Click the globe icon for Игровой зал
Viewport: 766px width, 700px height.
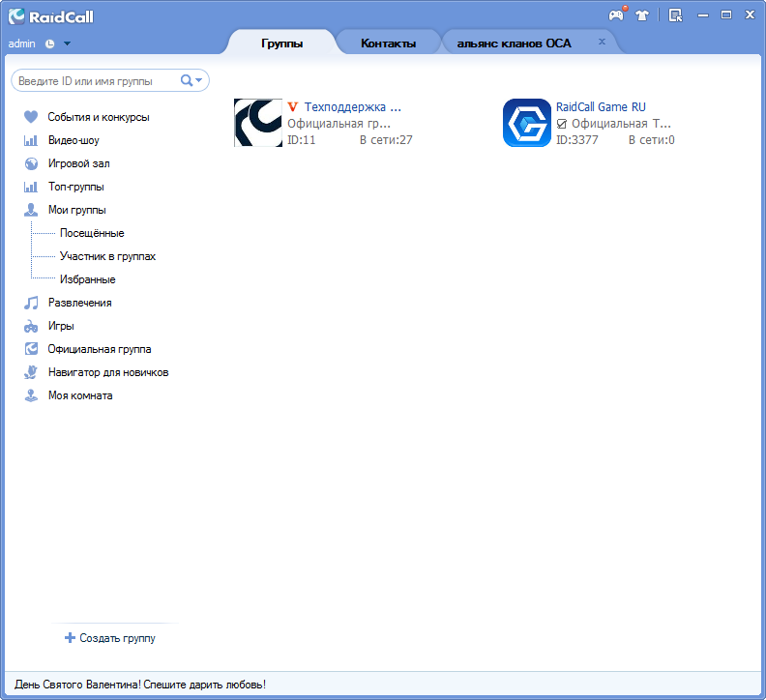tap(31, 163)
